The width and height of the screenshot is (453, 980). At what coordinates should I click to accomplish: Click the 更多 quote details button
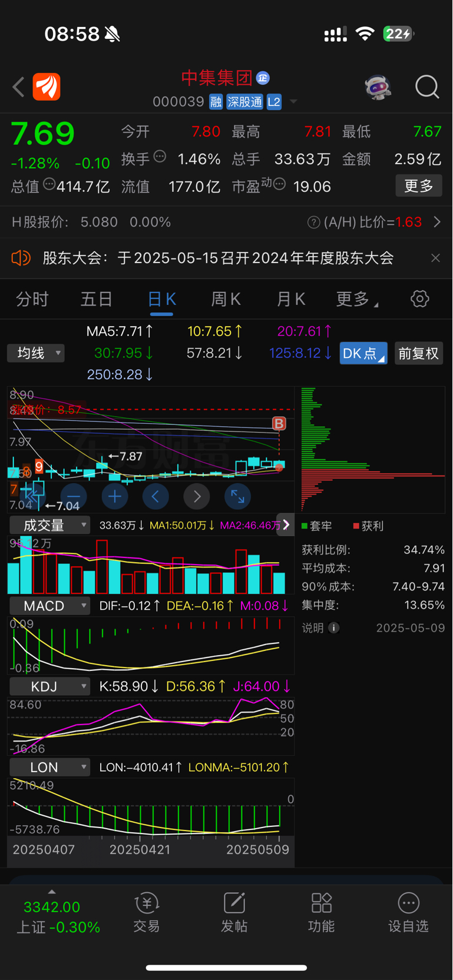tap(419, 186)
